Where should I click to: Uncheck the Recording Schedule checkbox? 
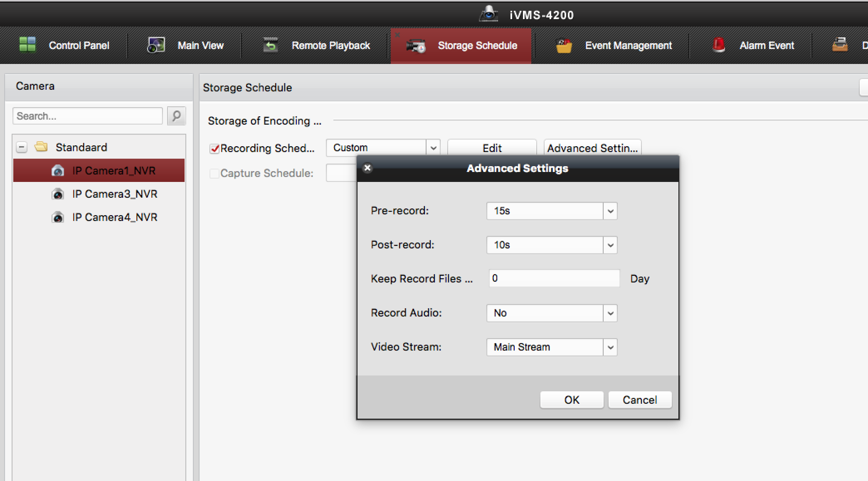tap(215, 149)
